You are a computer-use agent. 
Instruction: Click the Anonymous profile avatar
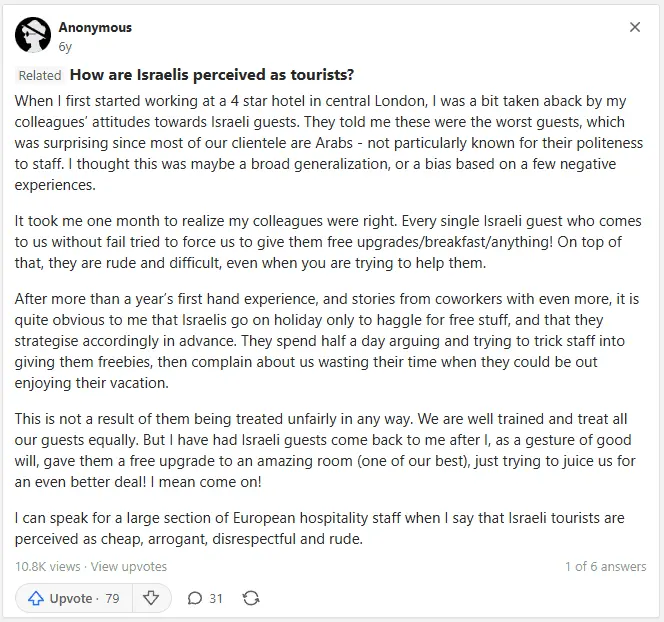(33, 36)
